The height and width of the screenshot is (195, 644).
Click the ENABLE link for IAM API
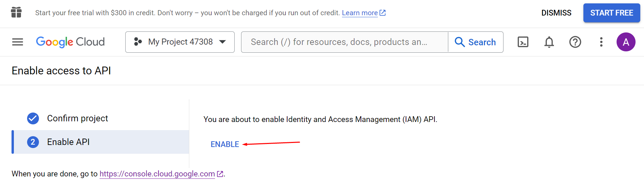coord(224,144)
